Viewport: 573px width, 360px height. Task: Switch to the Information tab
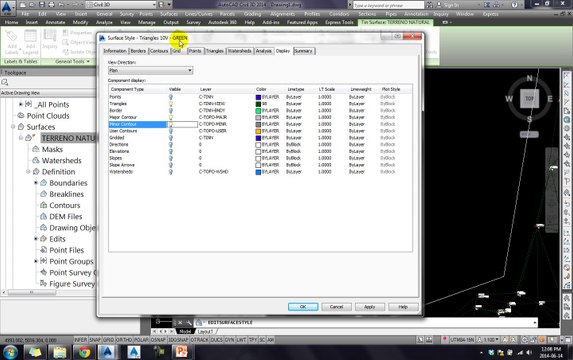[115, 51]
